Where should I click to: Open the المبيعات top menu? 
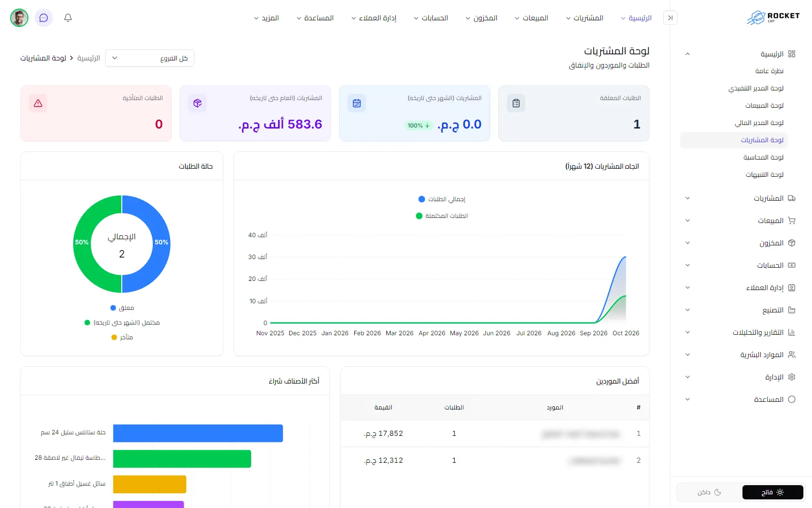531,18
